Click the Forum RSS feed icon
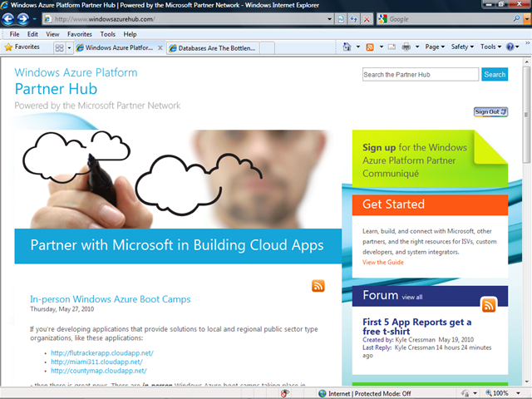 [x=489, y=305]
